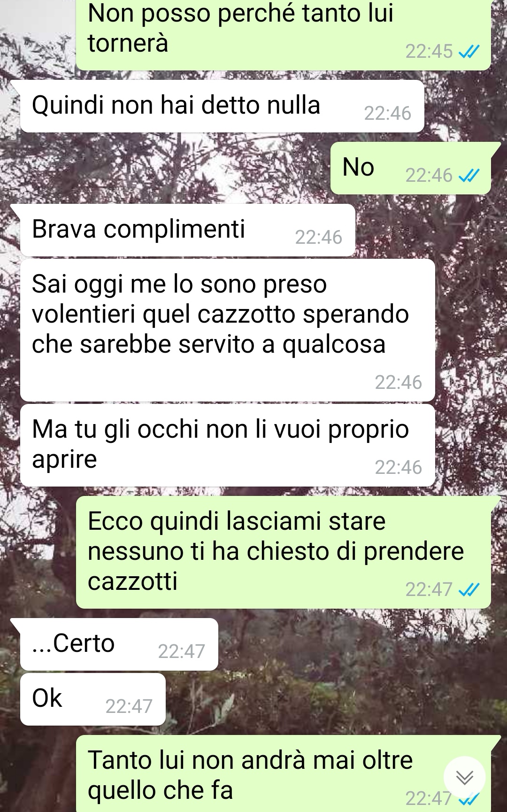Click the read ticks on 'cazzotti' message
The image size is (507, 812).
coord(469,589)
